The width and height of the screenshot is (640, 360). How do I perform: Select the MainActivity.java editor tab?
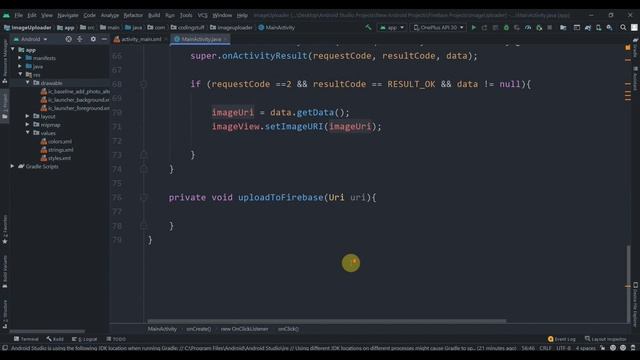[200, 39]
